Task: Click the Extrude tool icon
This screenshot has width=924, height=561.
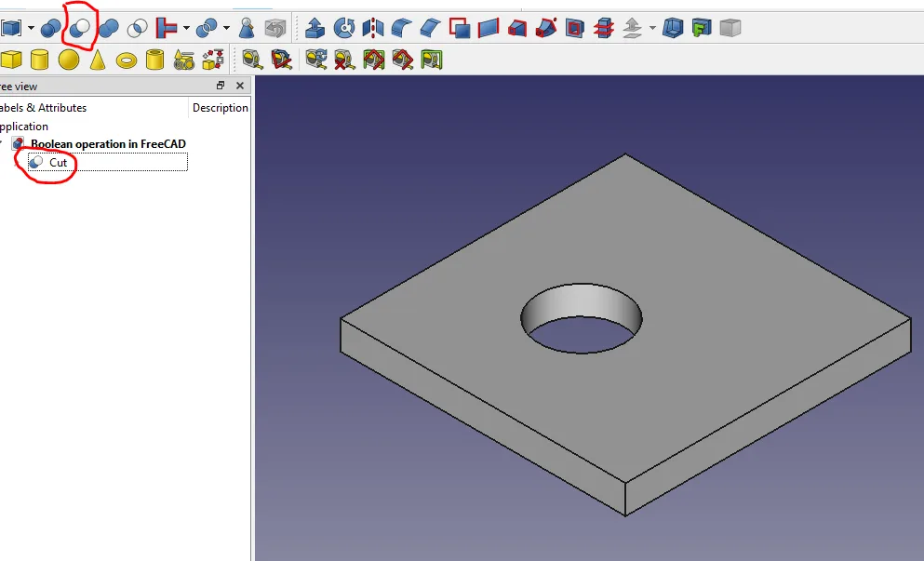Action: coord(315,28)
